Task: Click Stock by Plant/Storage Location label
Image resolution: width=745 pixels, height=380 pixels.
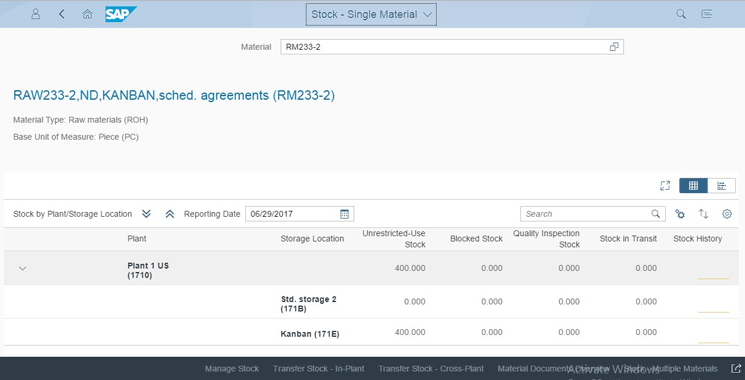Action: [73, 214]
